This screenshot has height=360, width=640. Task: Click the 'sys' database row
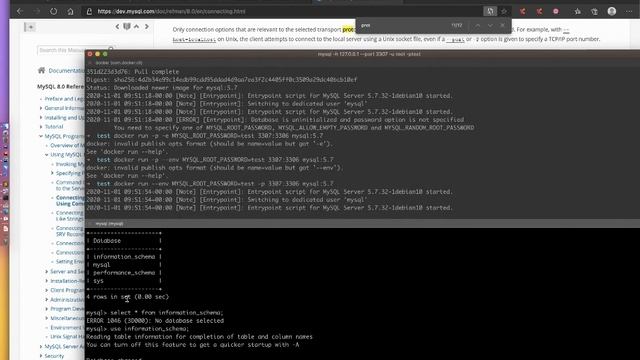pos(124,281)
